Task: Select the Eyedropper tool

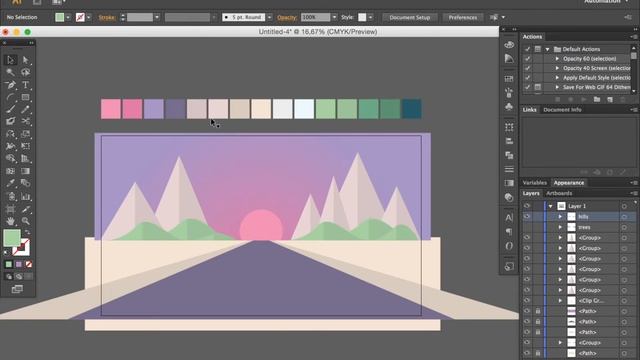Action: [x=11, y=183]
